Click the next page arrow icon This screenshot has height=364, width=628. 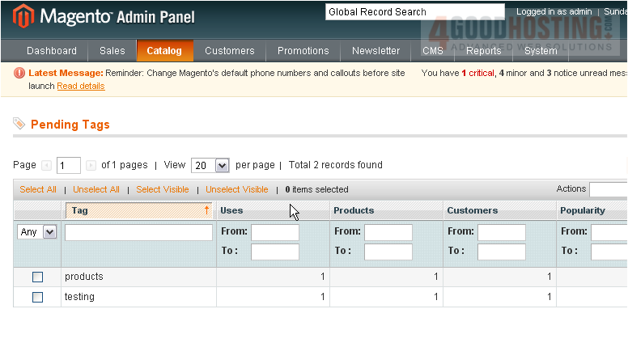click(91, 165)
